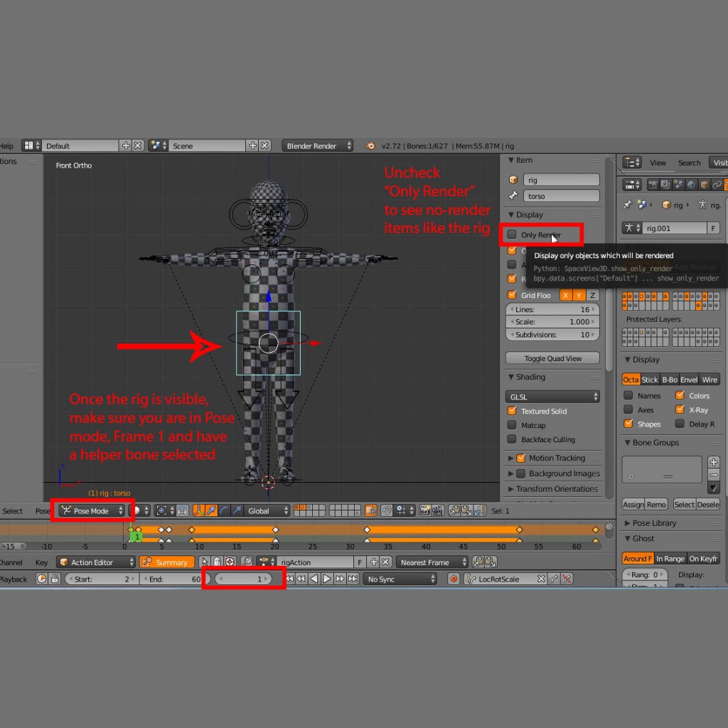Click the Toggle Quad View button
Screen dimensions: 728x728
(552, 358)
